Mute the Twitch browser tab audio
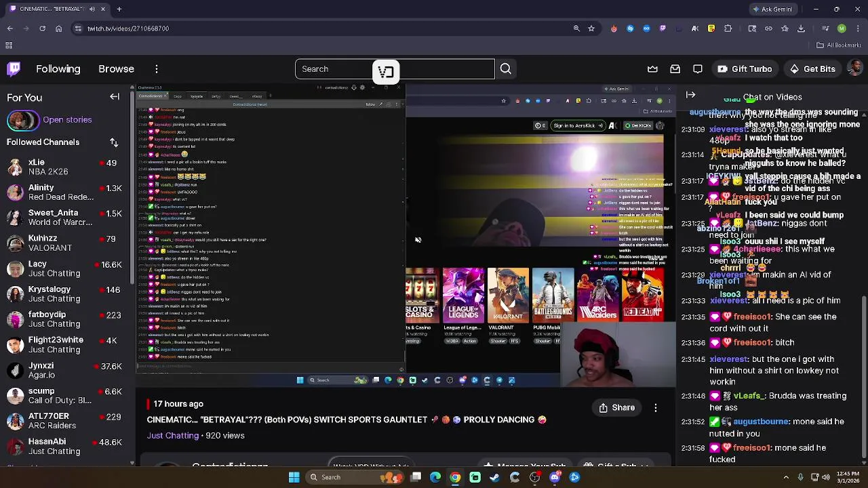 pyautogui.click(x=92, y=9)
